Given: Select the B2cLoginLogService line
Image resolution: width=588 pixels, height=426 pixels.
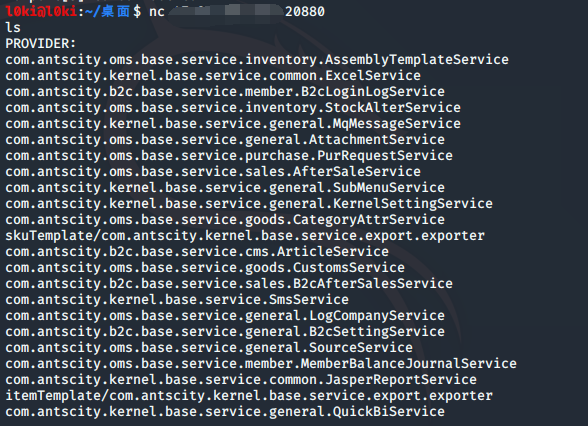Looking at the screenshot, I should pos(225,92).
